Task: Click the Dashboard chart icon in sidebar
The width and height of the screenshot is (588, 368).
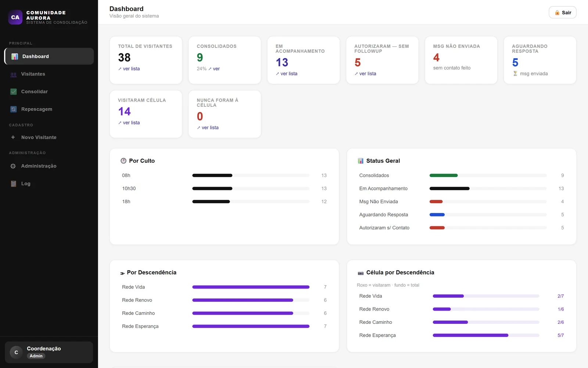Action: point(15,56)
